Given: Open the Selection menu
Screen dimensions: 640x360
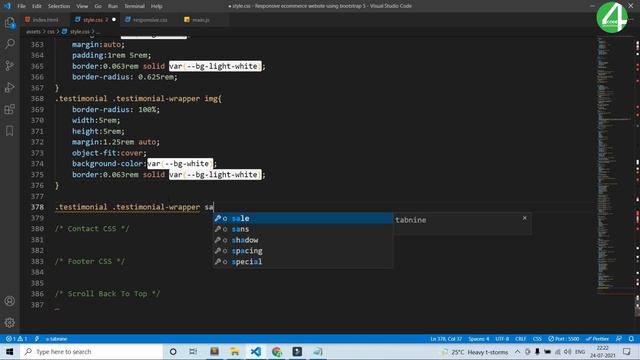Looking at the screenshot, I should [59, 6].
